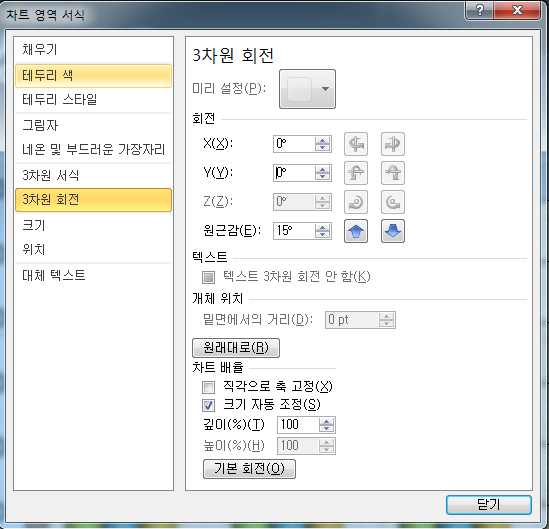The image size is (549, 529).
Task: Increase 원근감 perspective spinner value
Action: (x=322, y=228)
